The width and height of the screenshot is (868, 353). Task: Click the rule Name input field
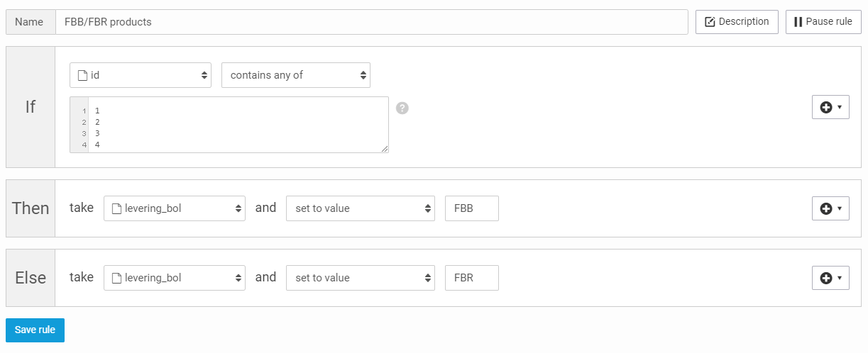pos(371,22)
